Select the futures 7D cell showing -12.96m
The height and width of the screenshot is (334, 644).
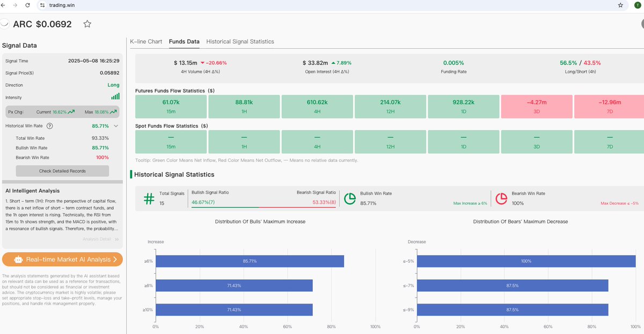(609, 106)
